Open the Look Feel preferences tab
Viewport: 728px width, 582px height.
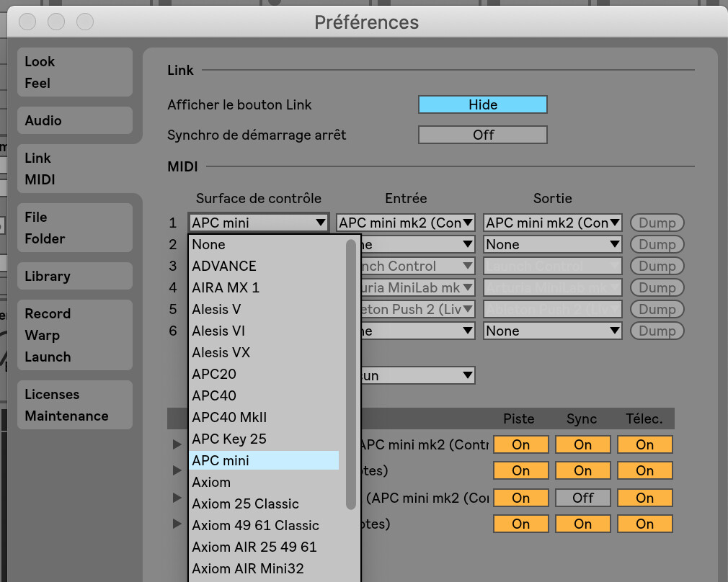click(x=75, y=72)
